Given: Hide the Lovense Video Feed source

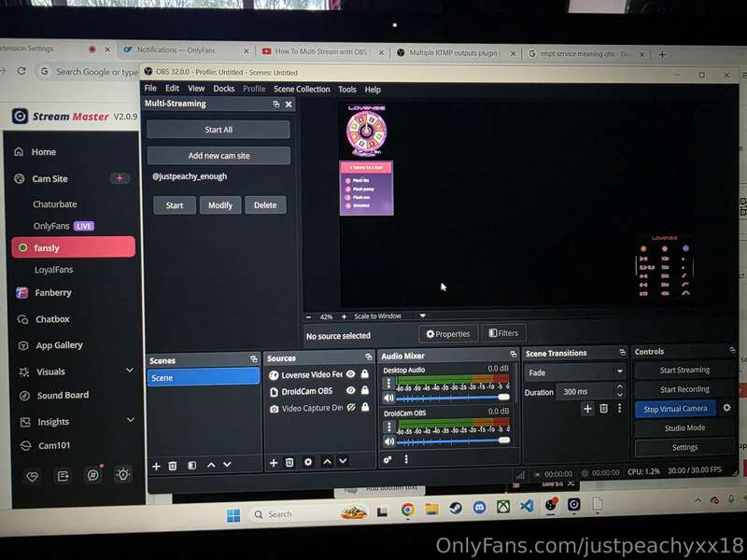Looking at the screenshot, I should click(351, 374).
